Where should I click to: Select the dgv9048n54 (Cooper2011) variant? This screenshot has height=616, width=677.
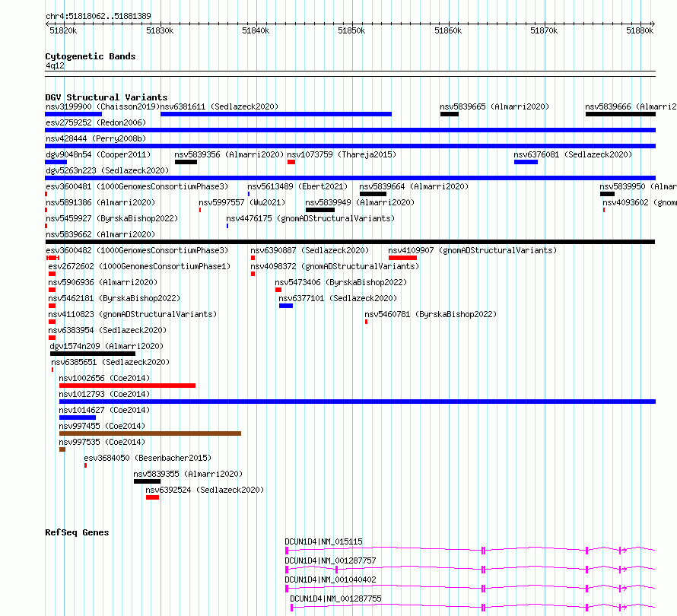[x=98, y=154]
